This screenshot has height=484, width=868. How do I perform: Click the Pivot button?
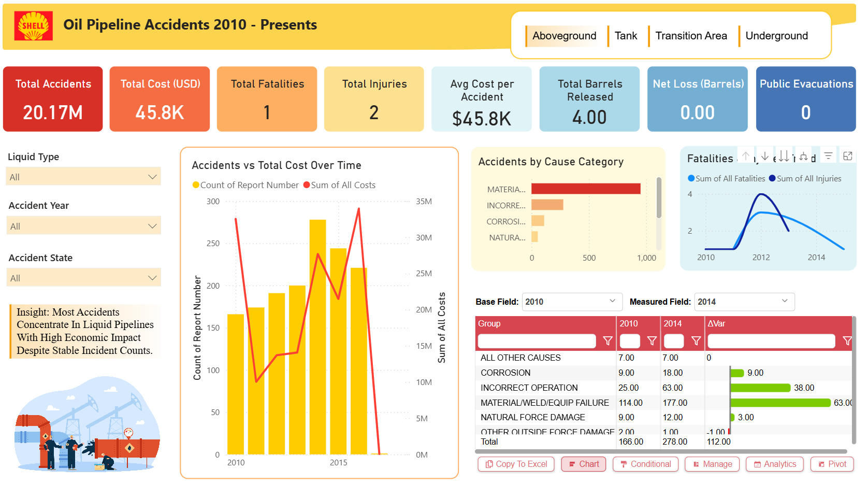832,464
